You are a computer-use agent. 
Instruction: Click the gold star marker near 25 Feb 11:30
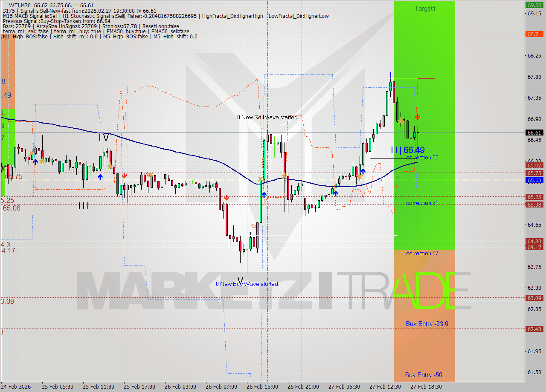click(110, 166)
